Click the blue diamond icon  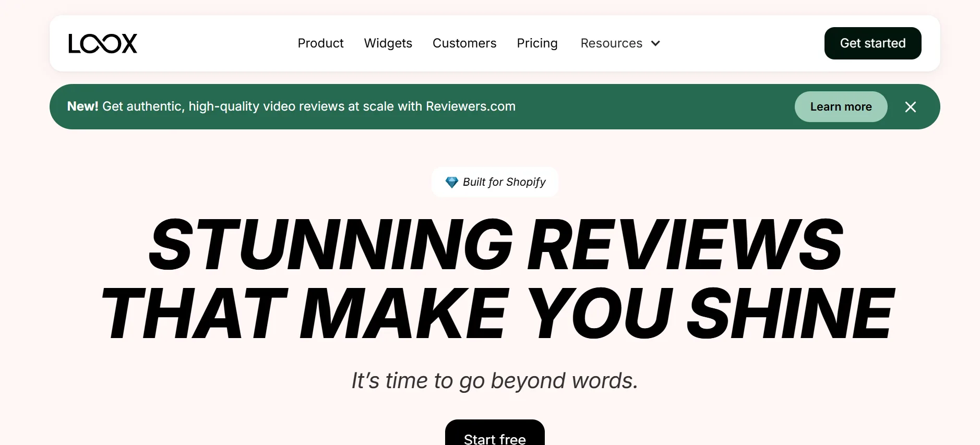pos(451,182)
